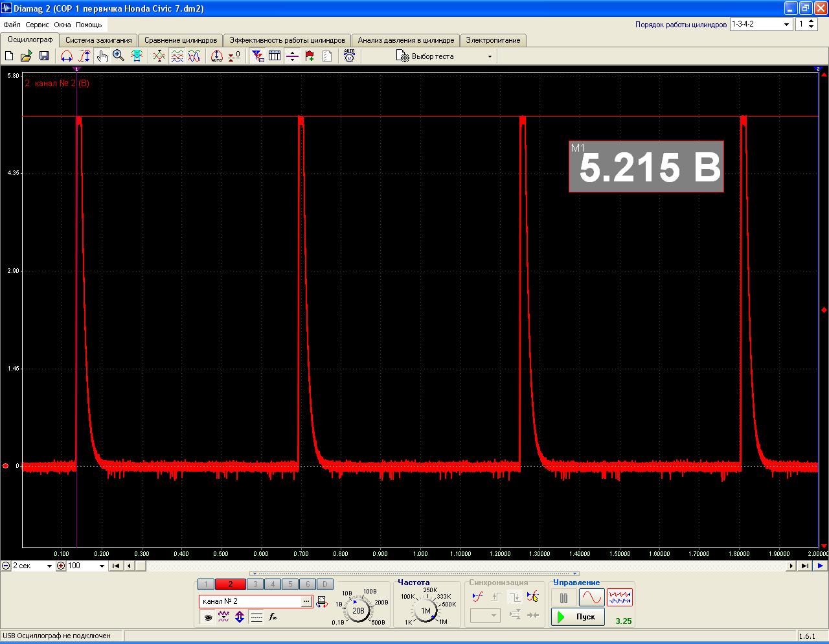Select the vertical stretch tool icon
This screenshot has height=644, width=829.
click(84, 56)
